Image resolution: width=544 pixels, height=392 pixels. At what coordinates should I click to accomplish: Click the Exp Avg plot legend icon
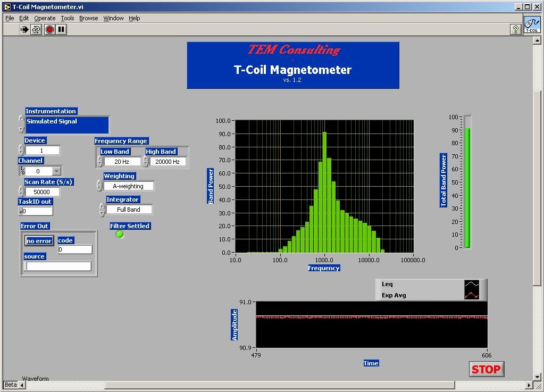[x=472, y=295]
